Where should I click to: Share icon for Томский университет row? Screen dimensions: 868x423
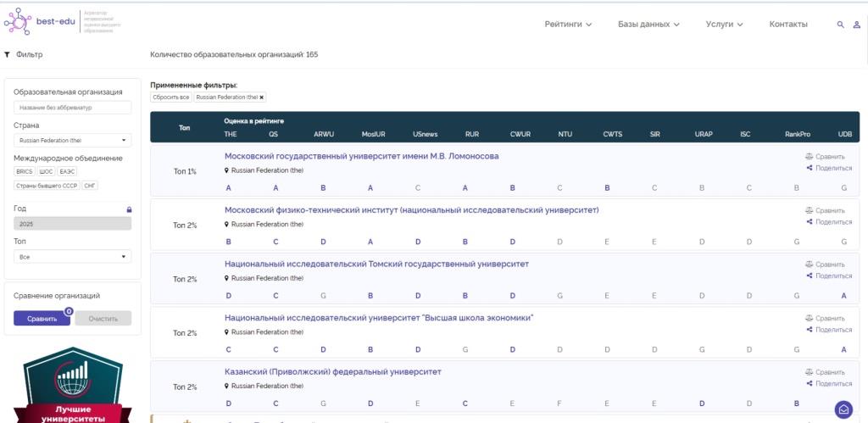pyautogui.click(x=810, y=276)
